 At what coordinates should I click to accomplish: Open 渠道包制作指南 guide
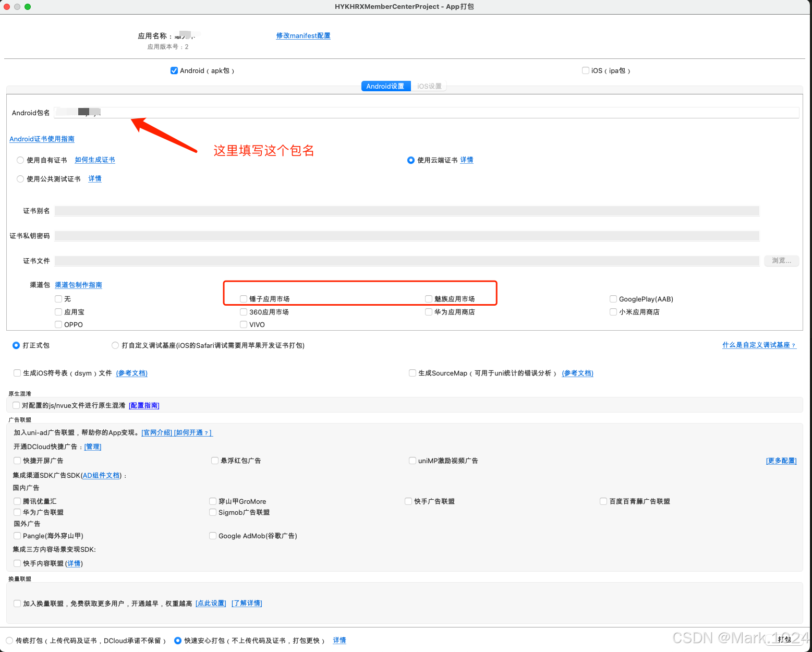pyautogui.click(x=78, y=285)
